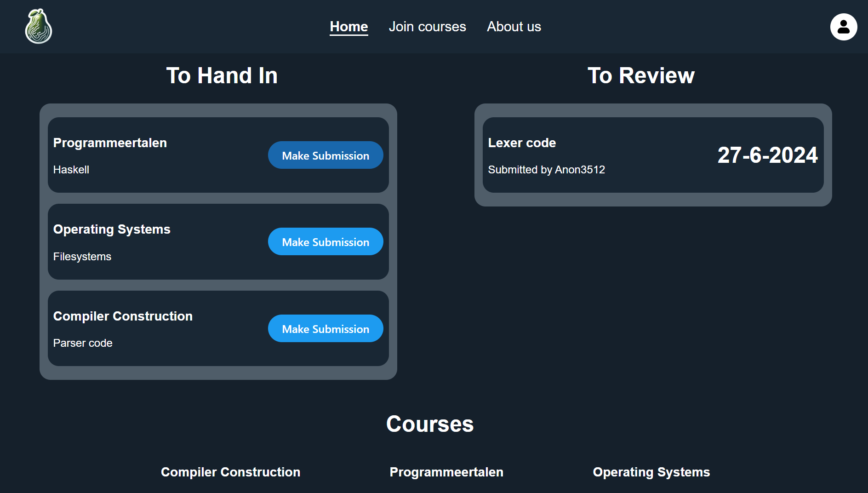
Task: Open the user profile icon
Action: click(x=843, y=27)
